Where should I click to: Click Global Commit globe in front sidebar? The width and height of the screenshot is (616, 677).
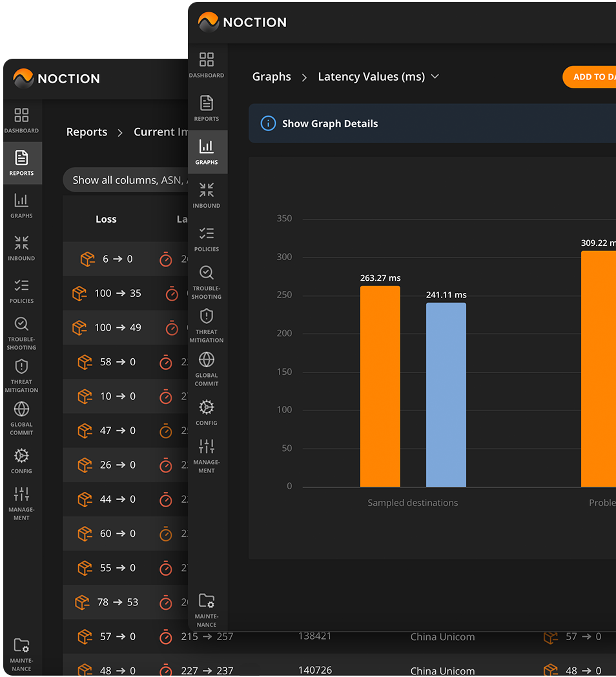[x=207, y=369]
